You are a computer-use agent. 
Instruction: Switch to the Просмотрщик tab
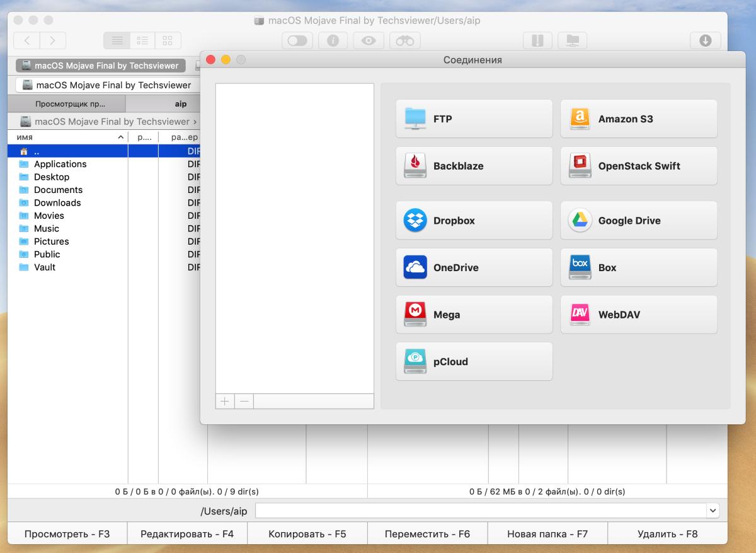point(66,104)
